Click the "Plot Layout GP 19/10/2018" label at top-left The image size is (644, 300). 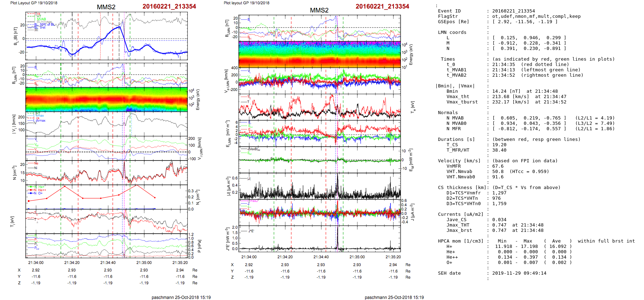click(x=34, y=3)
